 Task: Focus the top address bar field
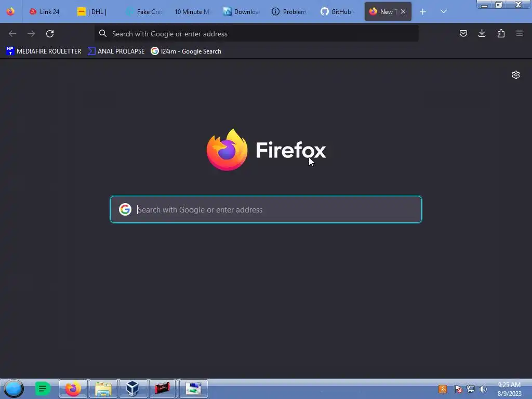tap(257, 34)
